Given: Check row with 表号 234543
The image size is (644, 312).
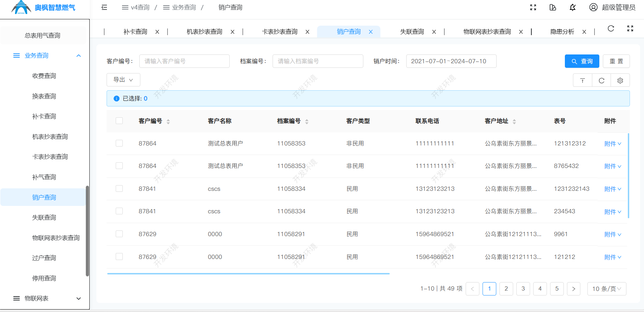Looking at the screenshot, I should pyautogui.click(x=119, y=211).
